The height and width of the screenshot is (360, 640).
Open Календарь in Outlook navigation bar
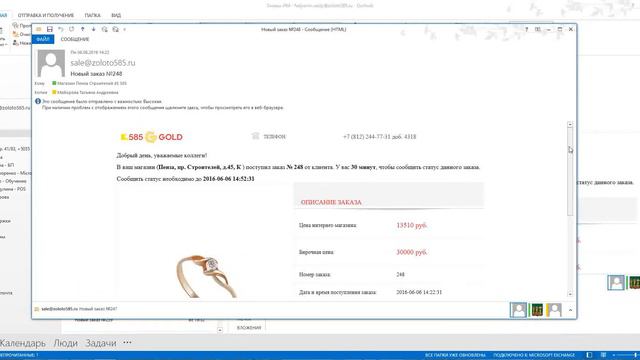[22, 343]
